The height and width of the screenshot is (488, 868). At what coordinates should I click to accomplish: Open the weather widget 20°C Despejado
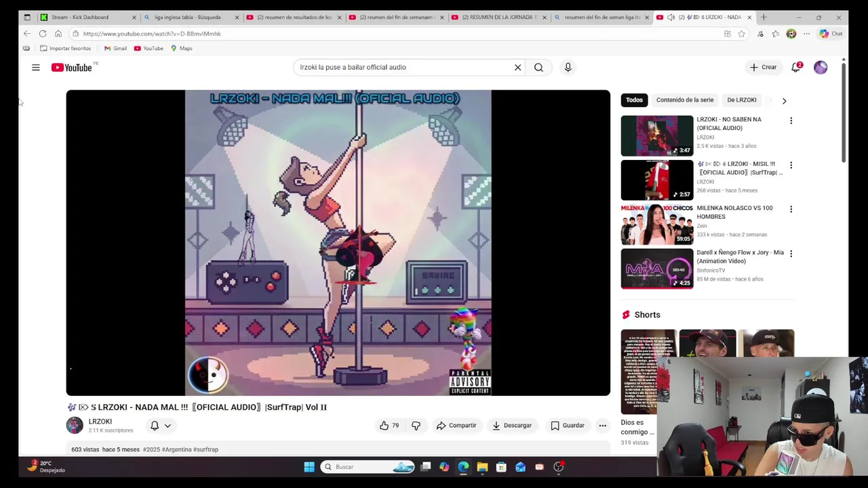coord(46,466)
